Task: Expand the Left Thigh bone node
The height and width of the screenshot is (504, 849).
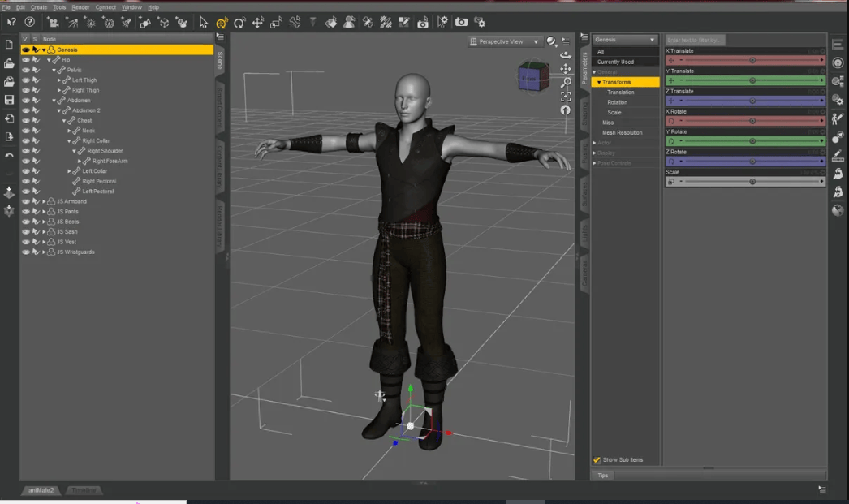Action: pos(59,80)
